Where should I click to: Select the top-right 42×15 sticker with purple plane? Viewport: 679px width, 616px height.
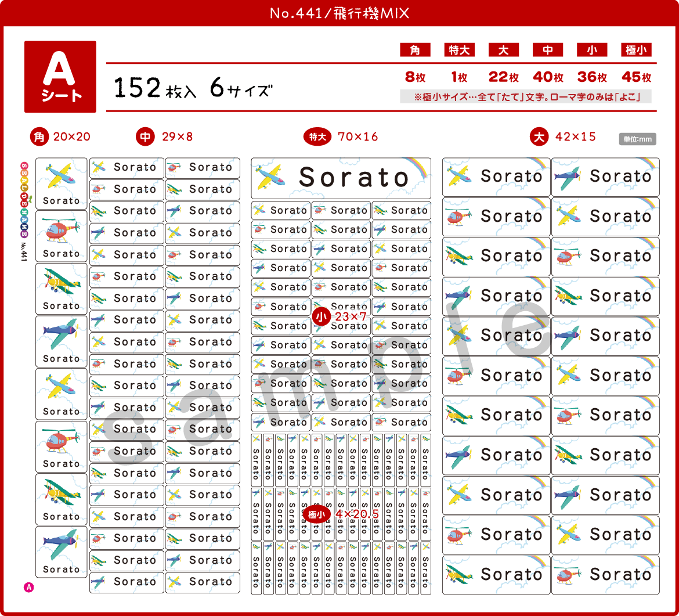(605, 176)
